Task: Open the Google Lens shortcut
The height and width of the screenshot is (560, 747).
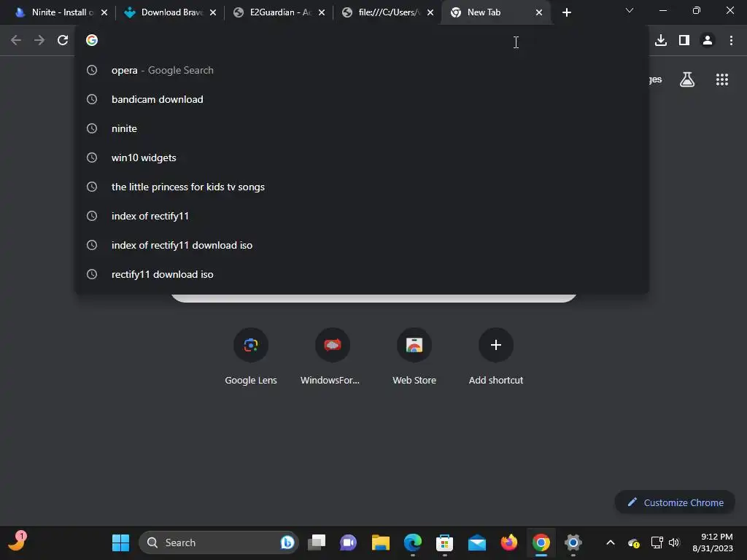Action: click(x=251, y=356)
